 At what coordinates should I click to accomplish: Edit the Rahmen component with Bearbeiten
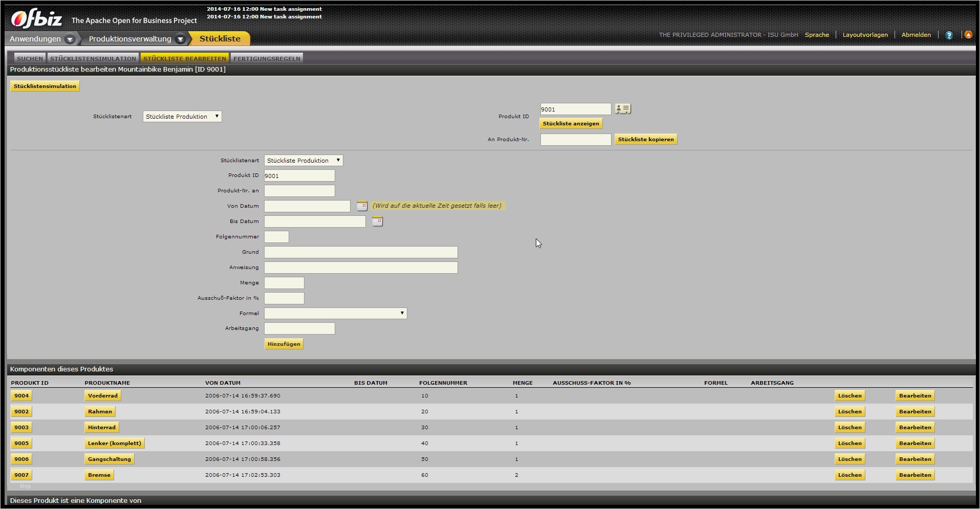915,412
